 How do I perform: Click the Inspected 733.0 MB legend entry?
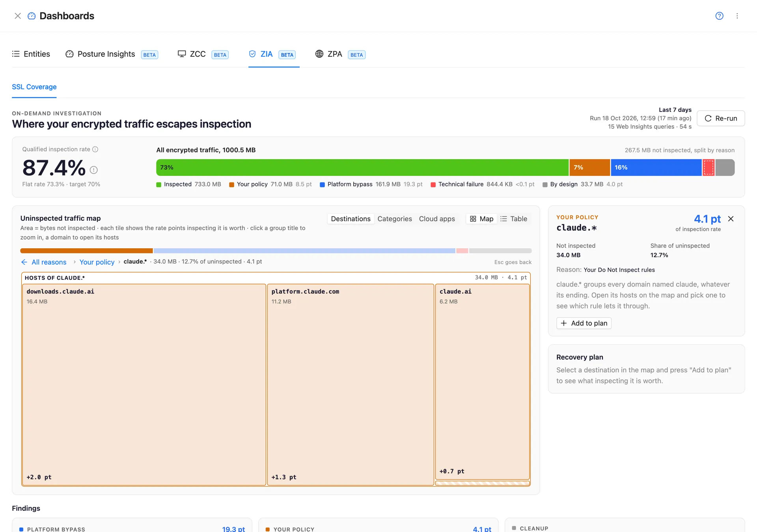[x=188, y=184]
